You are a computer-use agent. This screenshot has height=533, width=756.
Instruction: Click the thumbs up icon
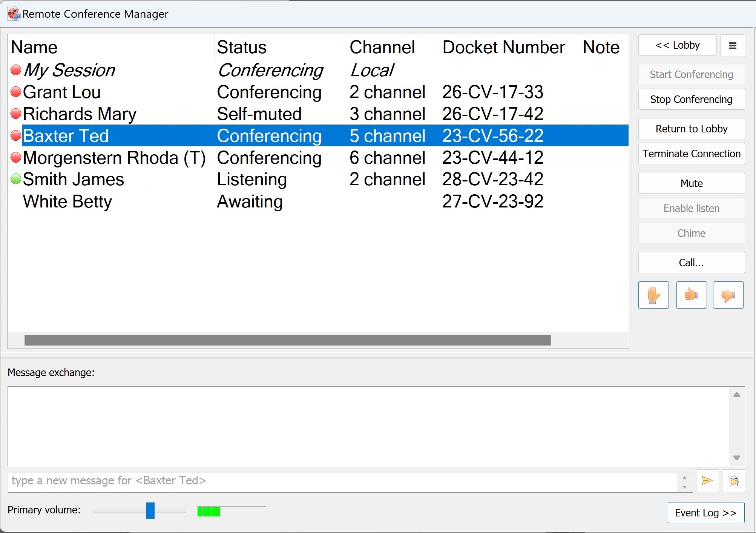[690, 295]
